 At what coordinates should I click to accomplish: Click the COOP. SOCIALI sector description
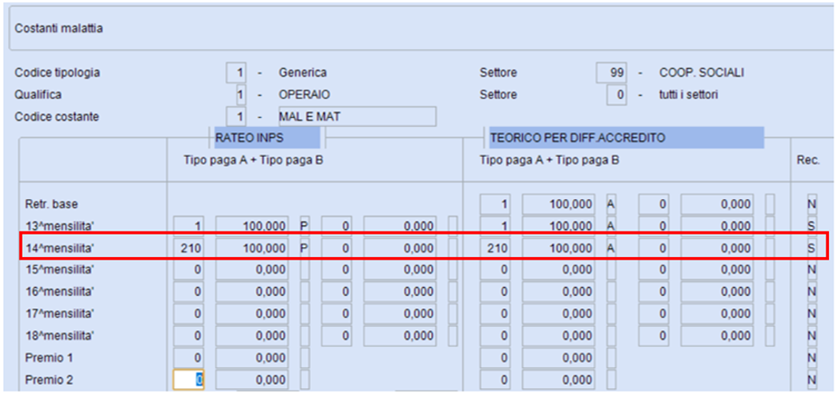(702, 73)
